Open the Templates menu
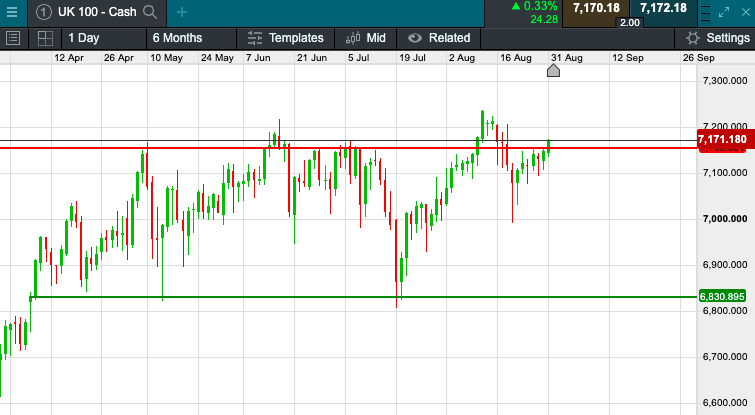This screenshot has height=415, width=755. click(x=296, y=38)
